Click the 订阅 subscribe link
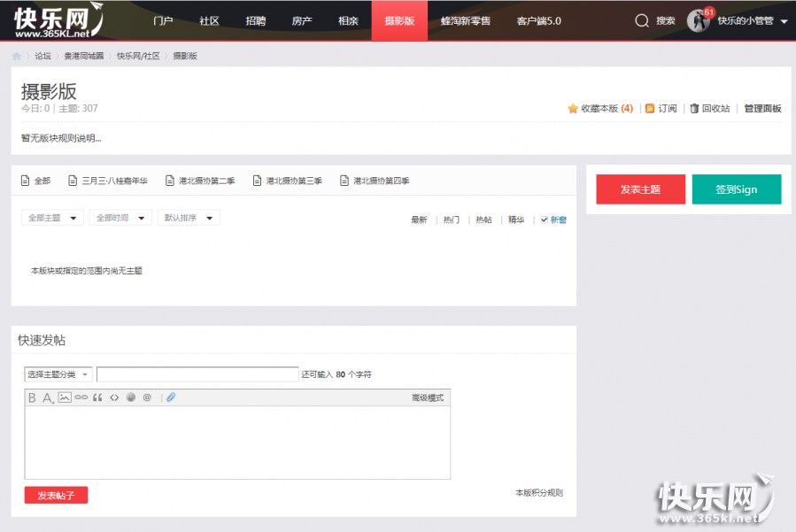The width and height of the screenshot is (796, 532). pyautogui.click(x=668, y=109)
